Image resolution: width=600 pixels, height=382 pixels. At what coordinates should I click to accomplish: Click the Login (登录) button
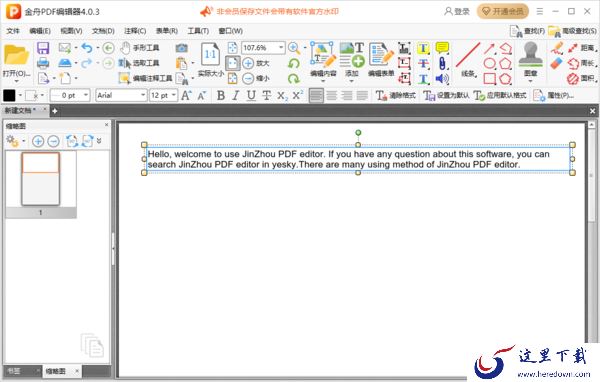[457, 11]
